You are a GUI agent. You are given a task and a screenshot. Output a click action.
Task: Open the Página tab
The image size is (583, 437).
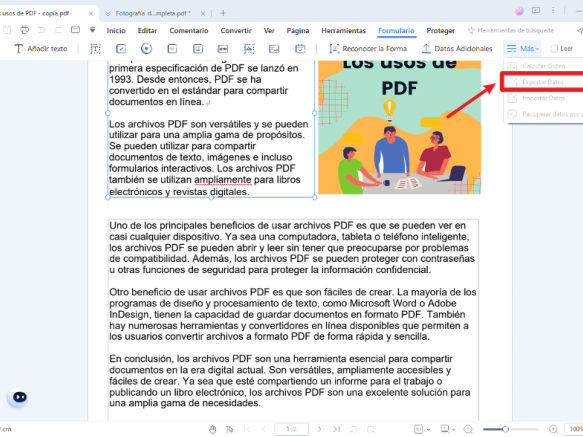(x=297, y=30)
